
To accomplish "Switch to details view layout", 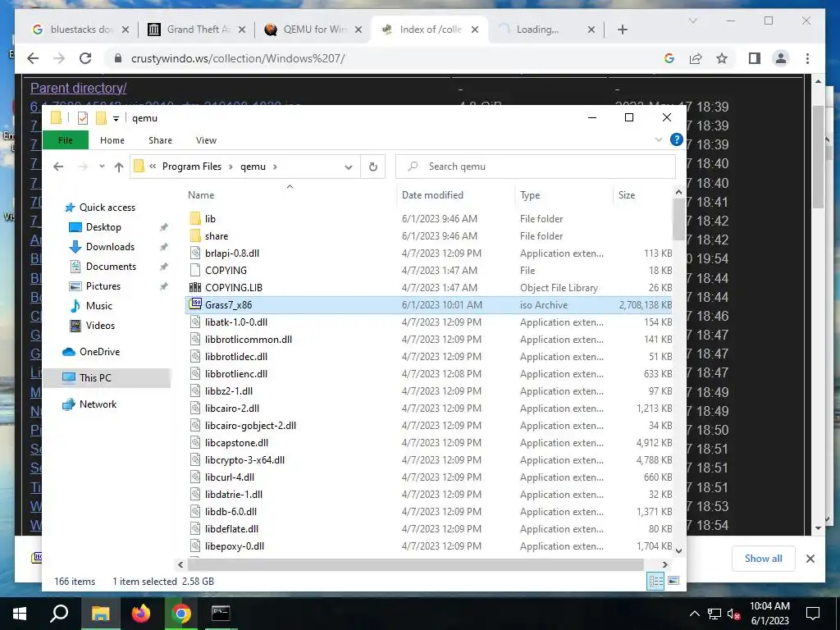I will click(x=655, y=582).
